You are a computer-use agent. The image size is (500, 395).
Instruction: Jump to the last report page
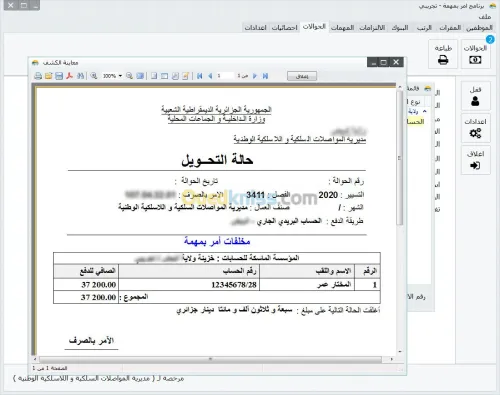pos(265,76)
